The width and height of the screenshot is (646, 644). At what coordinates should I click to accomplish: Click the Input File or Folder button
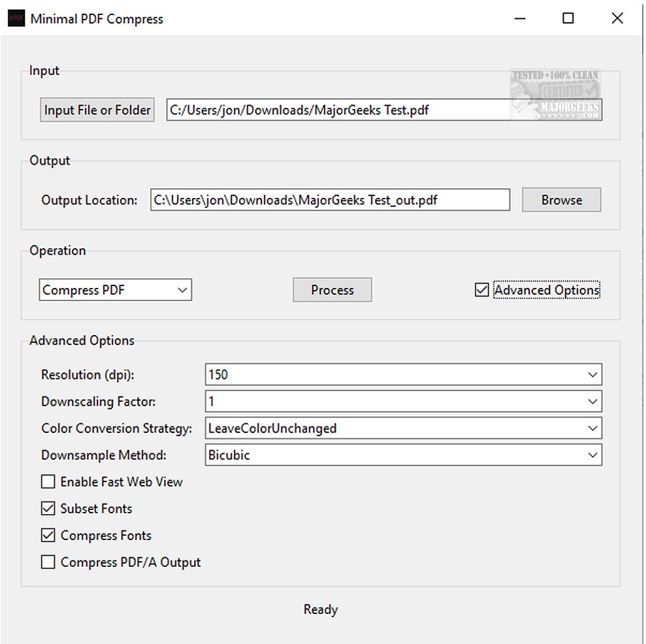[96, 109]
